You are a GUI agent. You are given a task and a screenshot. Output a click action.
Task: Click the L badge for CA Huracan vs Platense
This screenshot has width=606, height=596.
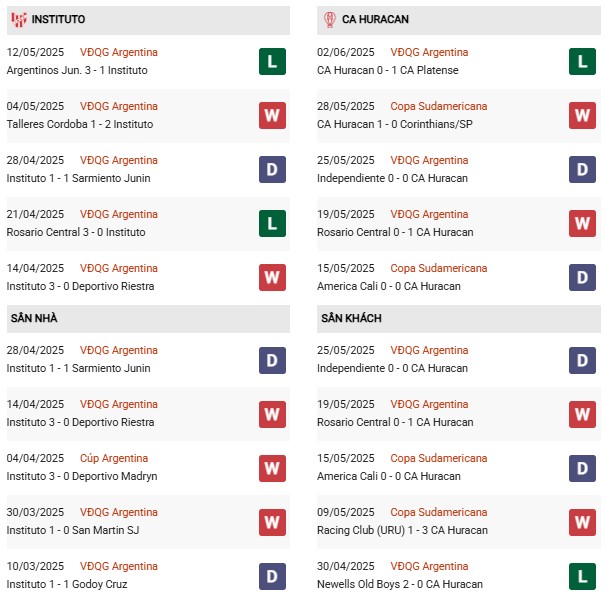click(x=582, y=61)
